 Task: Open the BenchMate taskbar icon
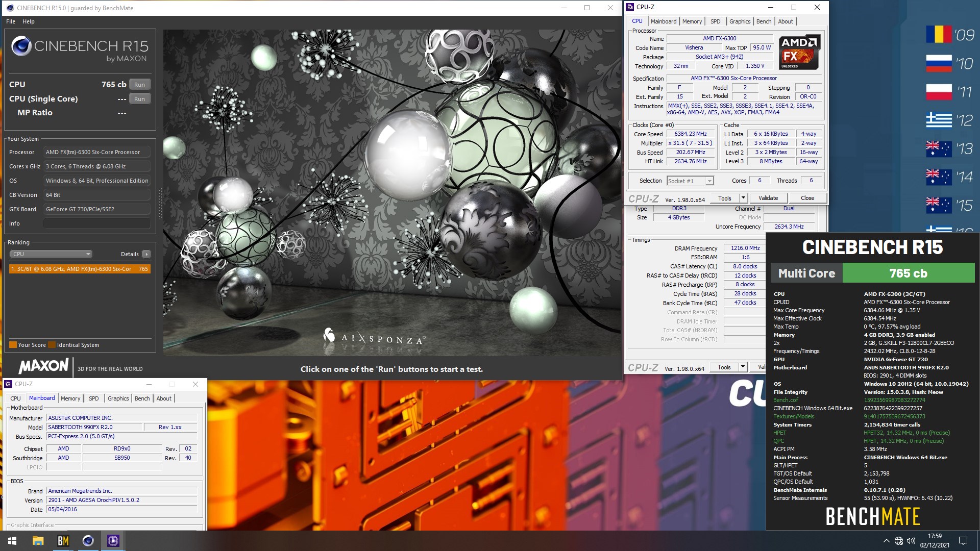tap(63, 541)
